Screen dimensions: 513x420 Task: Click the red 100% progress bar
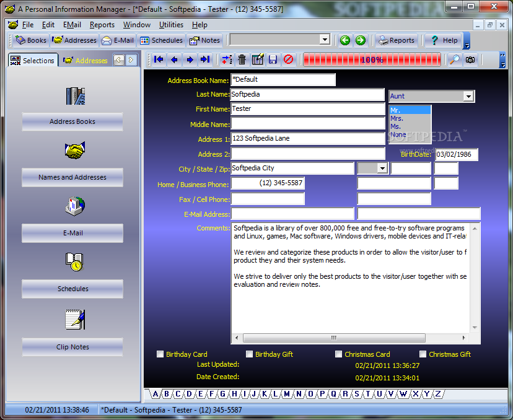pos(372,59)
